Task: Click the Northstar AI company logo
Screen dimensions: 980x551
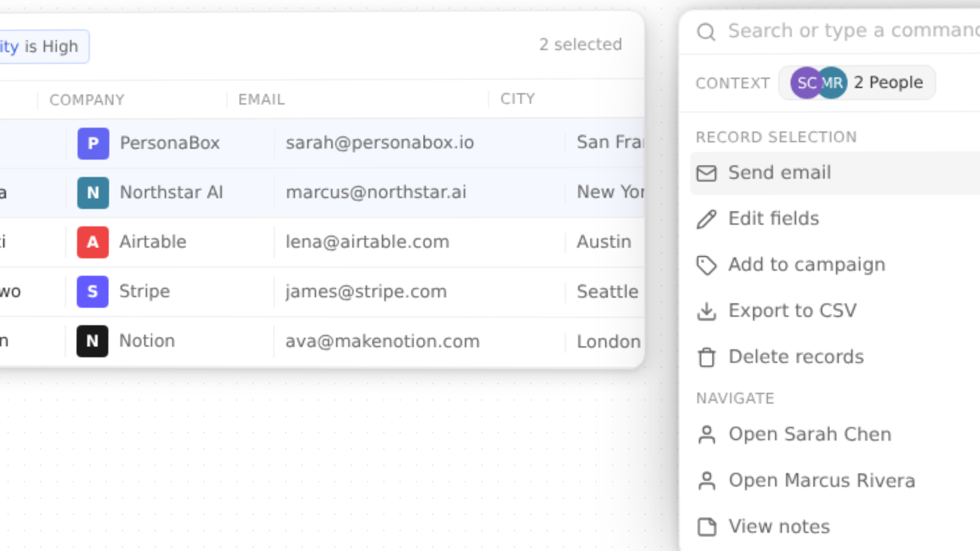Action: [x=92, y=192]
